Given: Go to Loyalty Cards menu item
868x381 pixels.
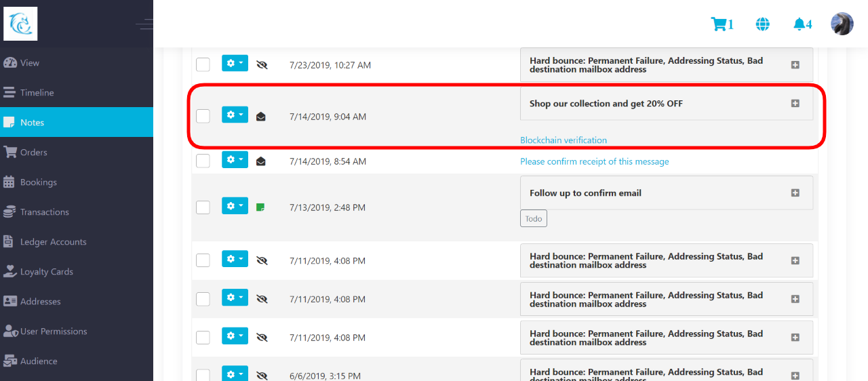Looking at the screenshot, I should tap(46, 272).
